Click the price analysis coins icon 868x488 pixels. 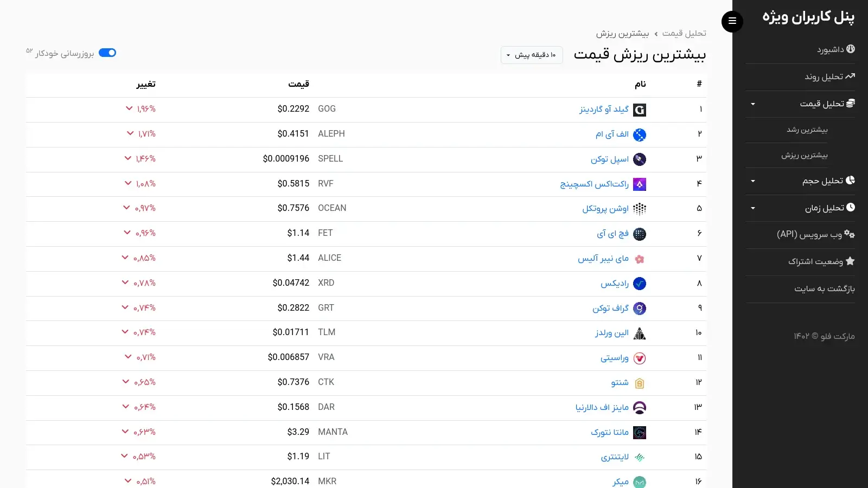[851, 103]
